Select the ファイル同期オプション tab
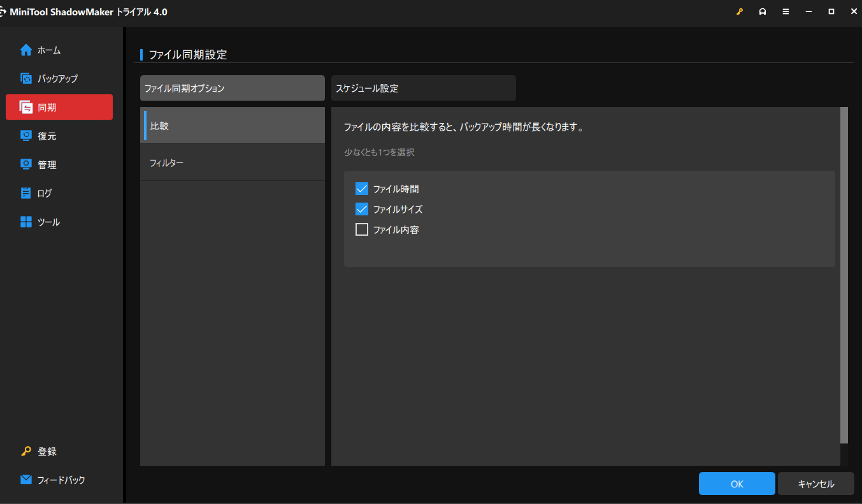This screenshot has height=504, width=862. pyautogui.click(x=232, y=88)
